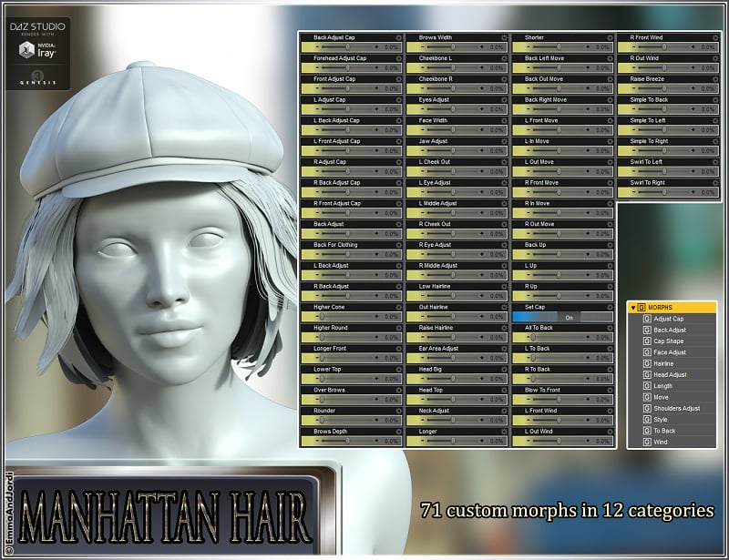Select the Face Adjust morph category
The image size is (729, 560).
[x=670, y=352]
